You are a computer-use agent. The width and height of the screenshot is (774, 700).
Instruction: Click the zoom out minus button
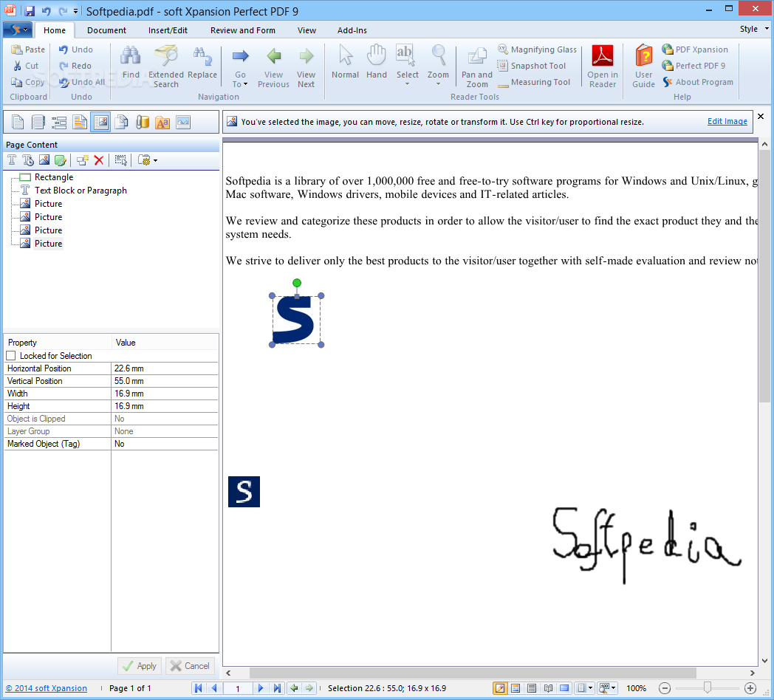coord(665,687)
